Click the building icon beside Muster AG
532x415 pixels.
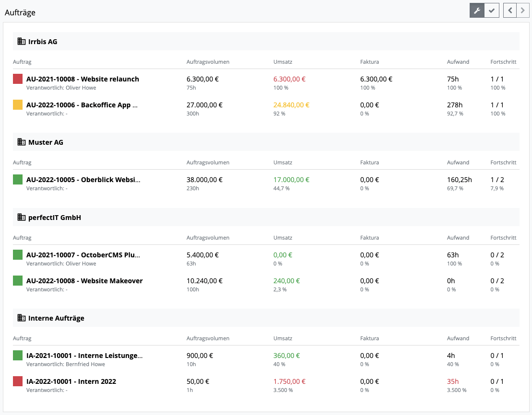22,142
